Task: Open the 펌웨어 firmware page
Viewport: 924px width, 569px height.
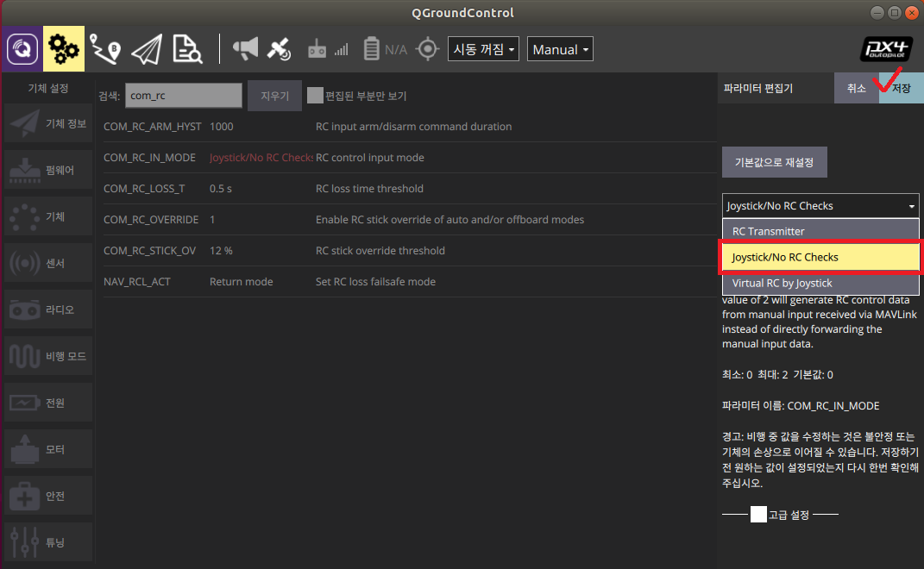Action: tap(48, 170)
